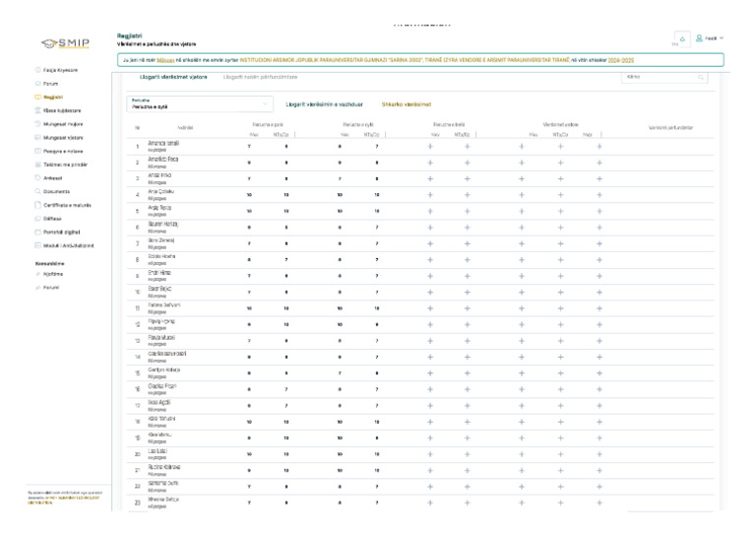Open Portofoli digjital sidebar icon
The width and height of the screenshot is (756, 535).
[x=37, y=231]
